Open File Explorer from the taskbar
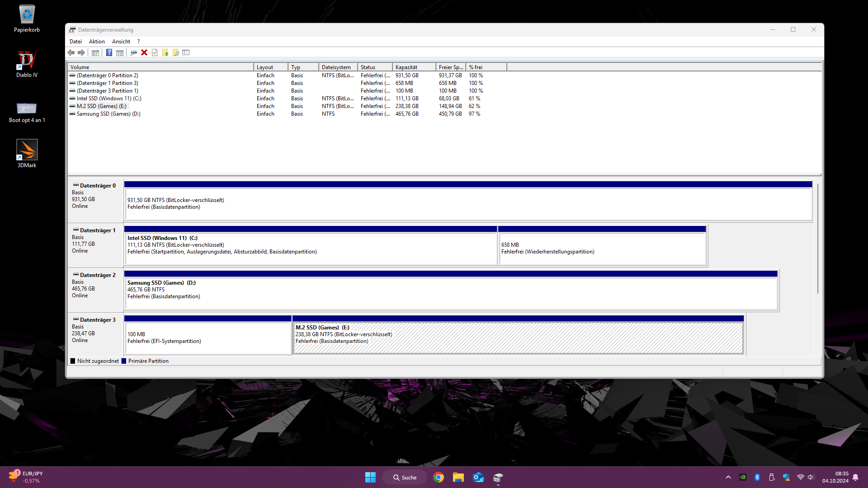This screenshot has width=868, height=488. click(458, 478)
